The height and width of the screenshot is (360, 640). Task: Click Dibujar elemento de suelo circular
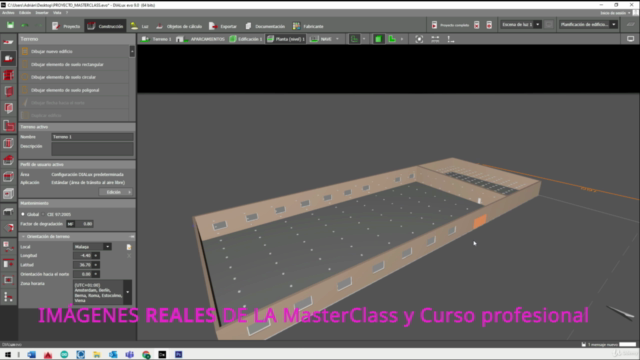[x=74, y=77]
